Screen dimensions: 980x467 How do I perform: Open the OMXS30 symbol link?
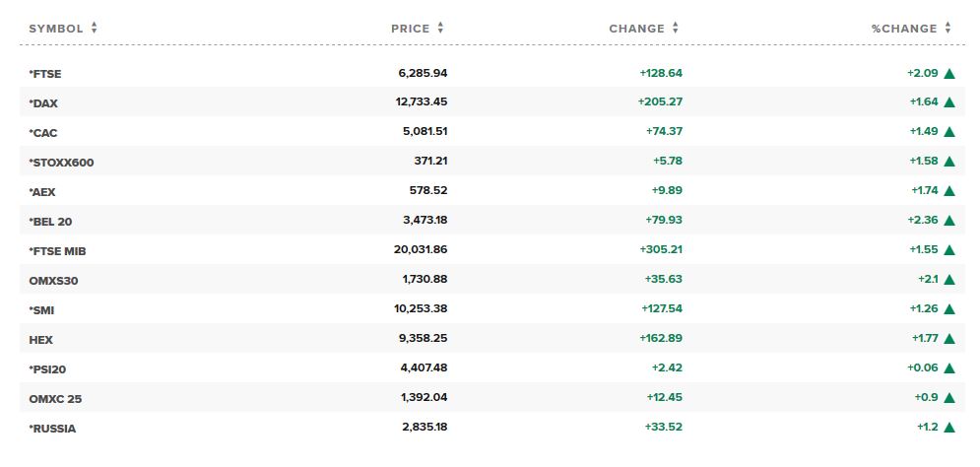coord(54,281)
